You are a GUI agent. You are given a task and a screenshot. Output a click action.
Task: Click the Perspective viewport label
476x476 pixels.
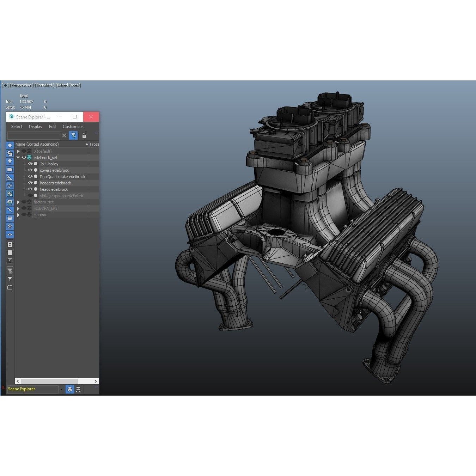(x=22, y=85)
